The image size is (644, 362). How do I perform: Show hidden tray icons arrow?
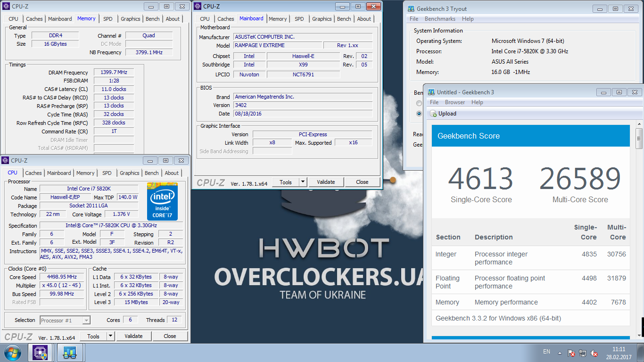(x=560, y=353)
